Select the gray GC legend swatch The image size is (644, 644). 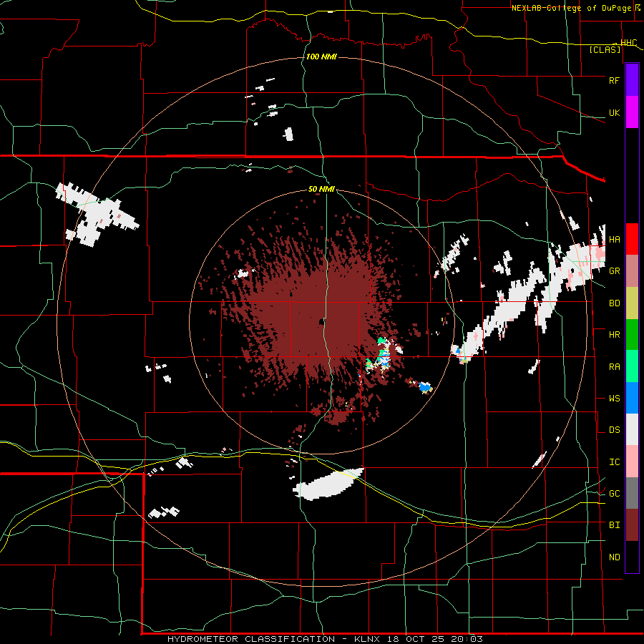pos(632,494)
